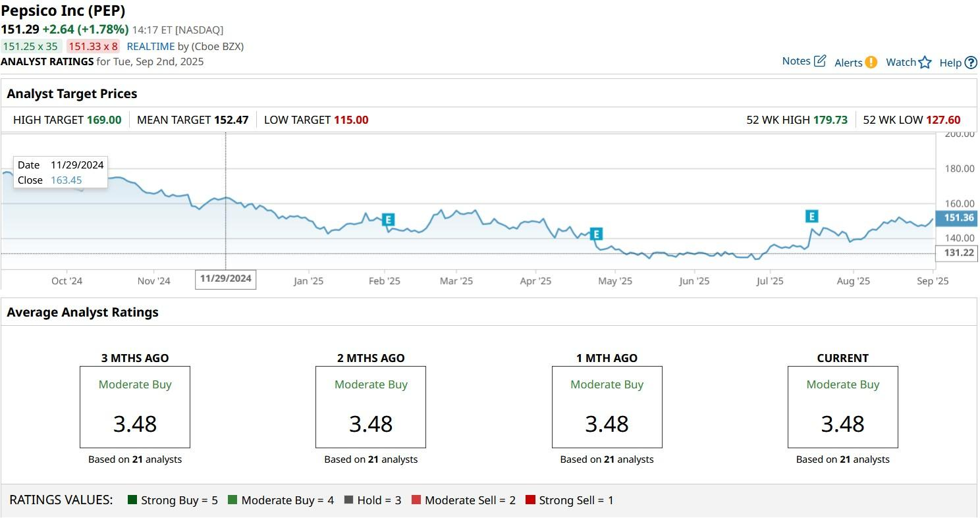This screenshot has width=980, height=518.
Task: Click the +2.64 (+1.78%) price change
Action: click(86, 29)
